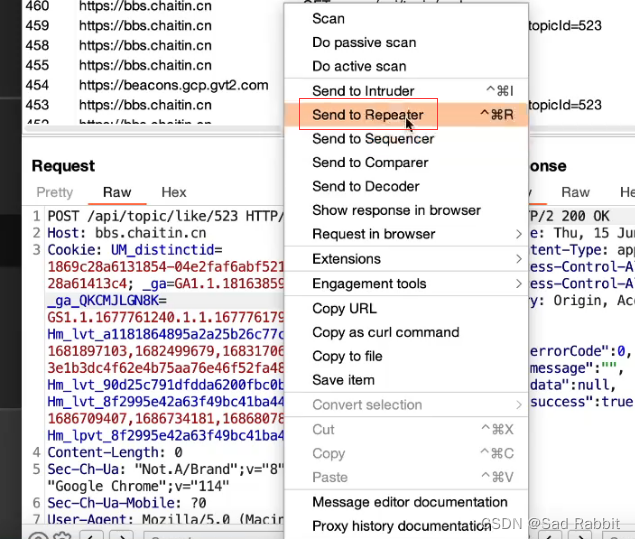Expand the Convert selection submenu arrow
The width and height of the screenshot is (635, 539).
click(x=519, y=405)
